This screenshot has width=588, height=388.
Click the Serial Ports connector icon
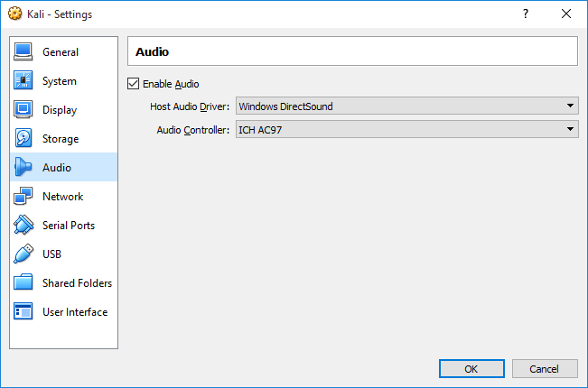[23, 225]
